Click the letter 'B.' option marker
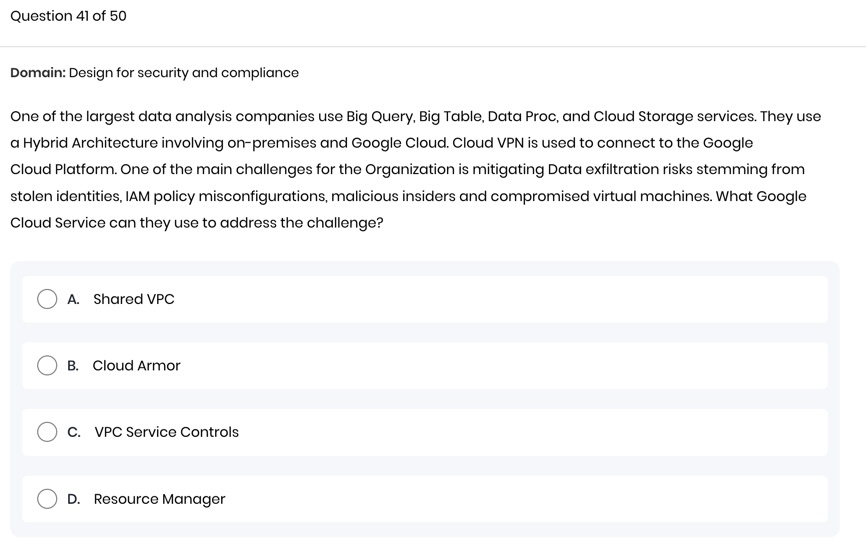This screenshot has width=866, height=556. point(73,366)
